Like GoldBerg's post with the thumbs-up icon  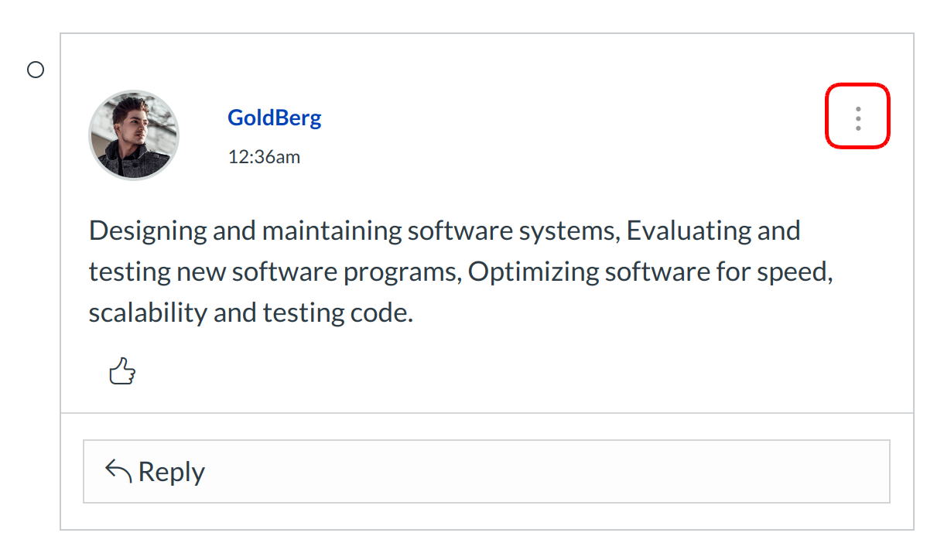pos(122,372)
